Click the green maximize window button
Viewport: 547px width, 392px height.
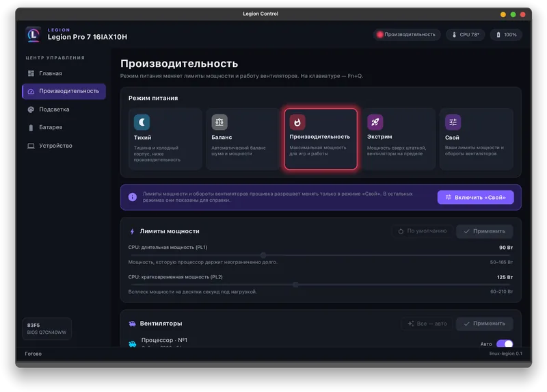[x=513, y=14]
